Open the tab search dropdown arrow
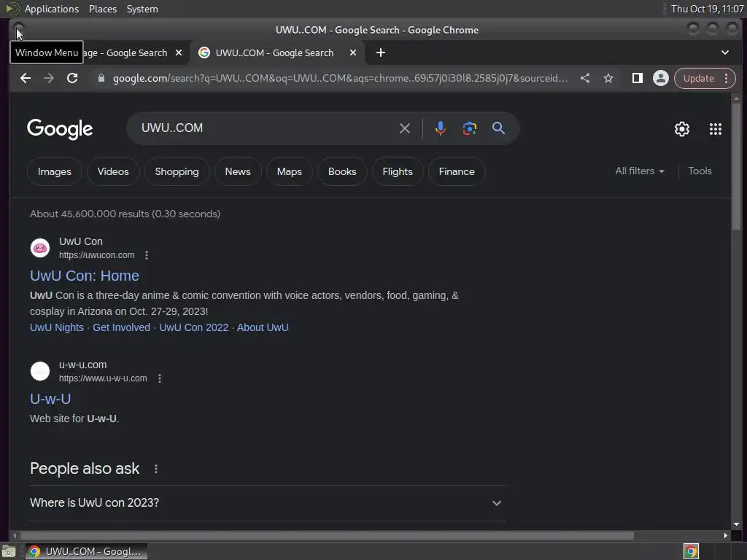This screenshot has width=747, height=560. point(724,52)
